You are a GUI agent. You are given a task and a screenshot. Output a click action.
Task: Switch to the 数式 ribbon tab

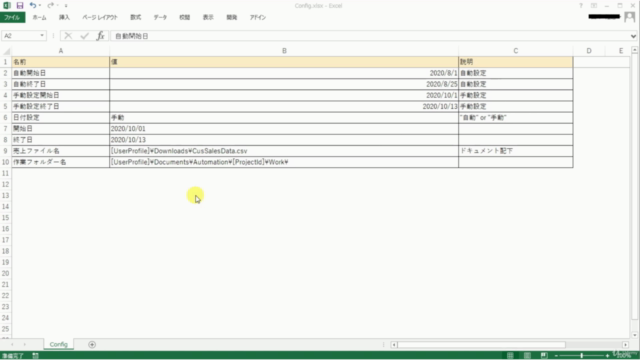pyautogui.click(x=136, y=18)
